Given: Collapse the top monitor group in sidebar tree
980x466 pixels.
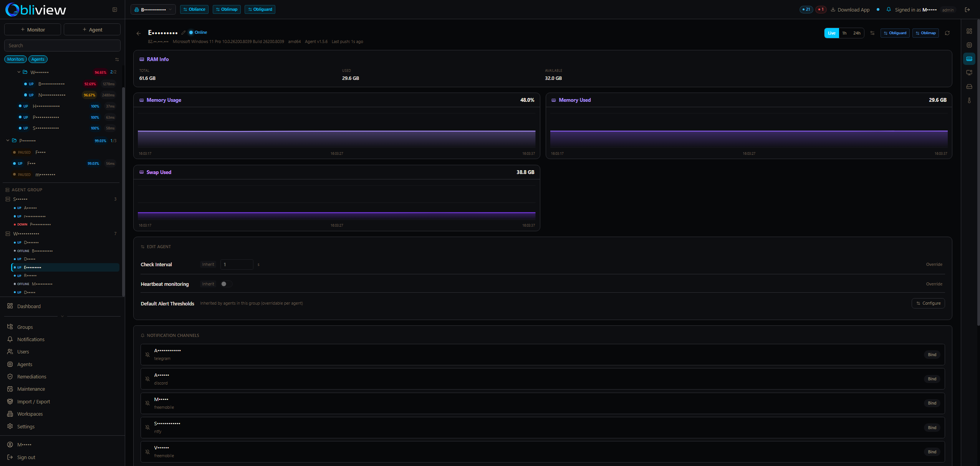Looking at the screenshot, I should click(18, 72).
